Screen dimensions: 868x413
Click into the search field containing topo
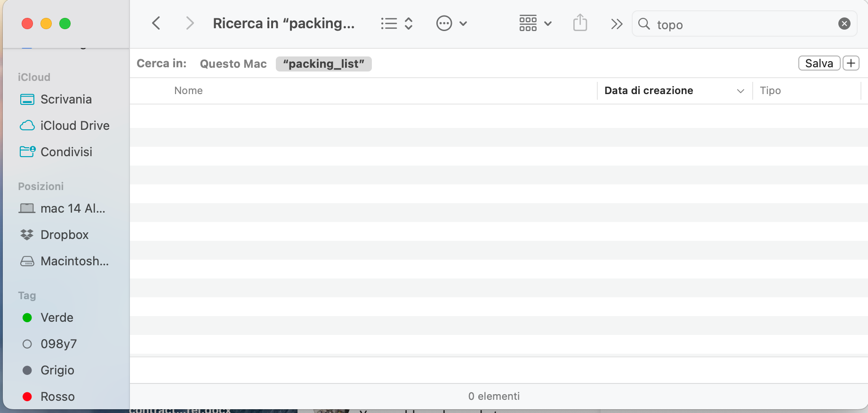[x=744, y=24]
